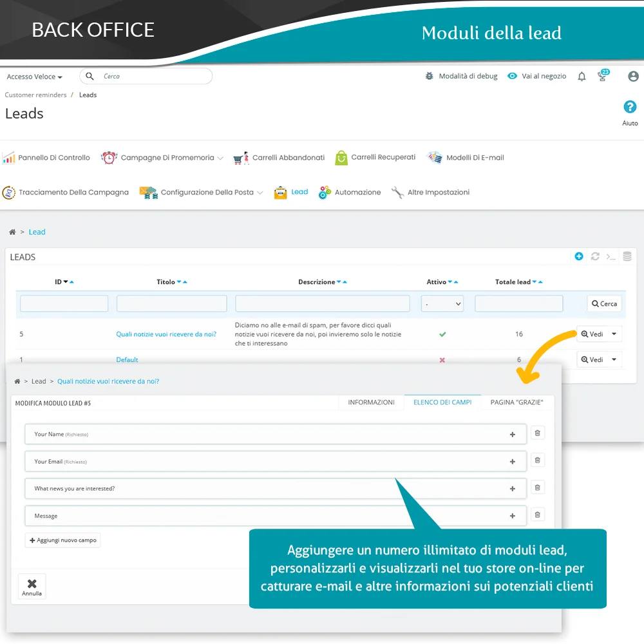Click the add new lead plus icon
The width and height of the screenshot is (644, 644).
[579, 256]
